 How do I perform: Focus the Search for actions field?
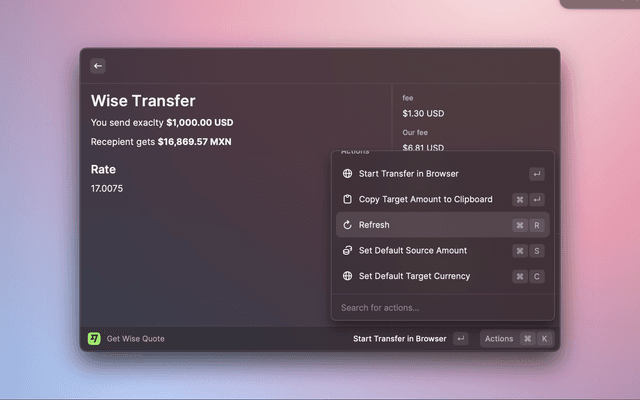click(x=440, y=307)
